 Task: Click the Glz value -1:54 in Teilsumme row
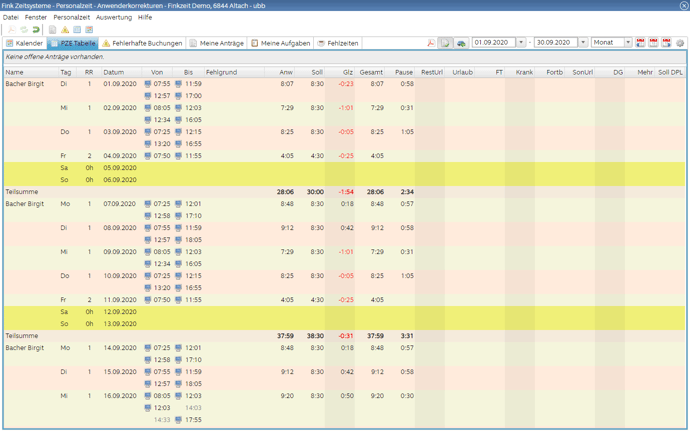[346, 192]
